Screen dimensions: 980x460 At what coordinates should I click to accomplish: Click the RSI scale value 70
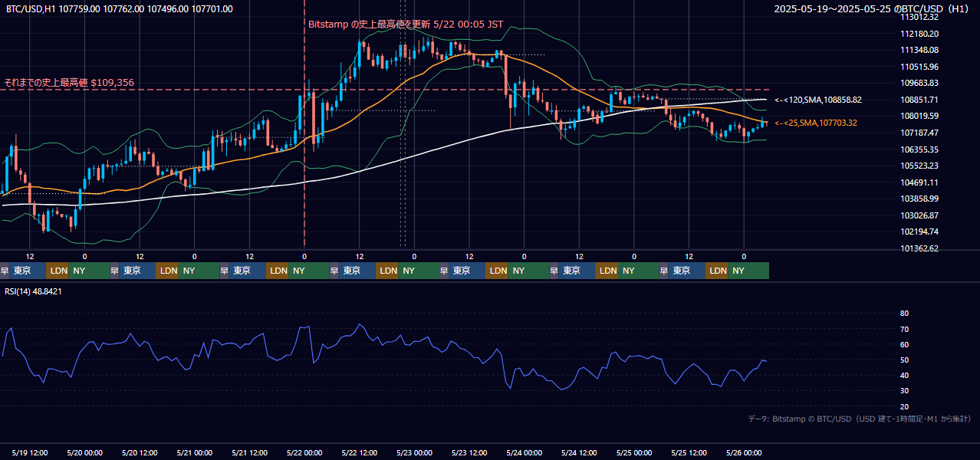point(904,329)
